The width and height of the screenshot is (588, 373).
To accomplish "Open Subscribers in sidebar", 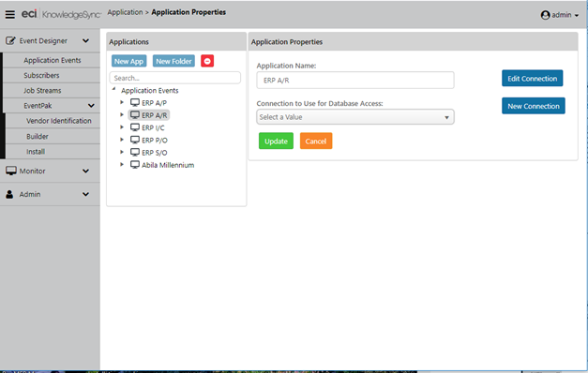I will pos(41,75).
